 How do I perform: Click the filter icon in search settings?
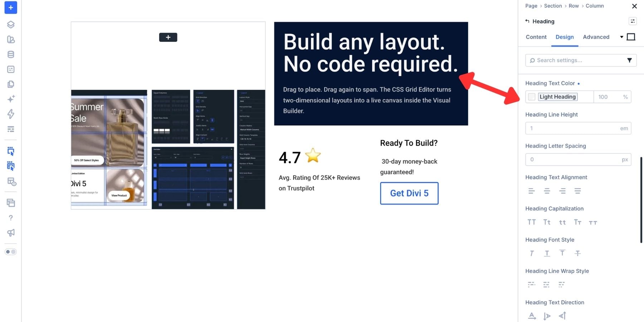(x=629, y=60)
